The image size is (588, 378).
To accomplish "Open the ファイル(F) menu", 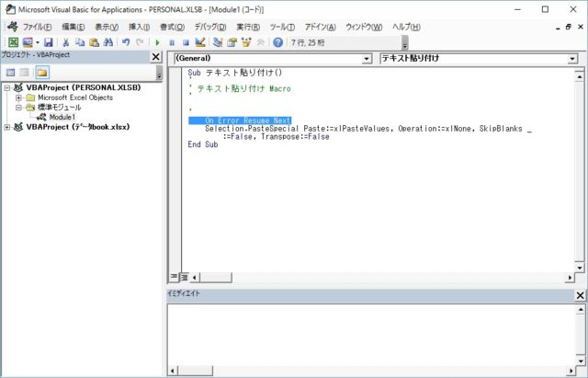I will [x=37, y=27].
